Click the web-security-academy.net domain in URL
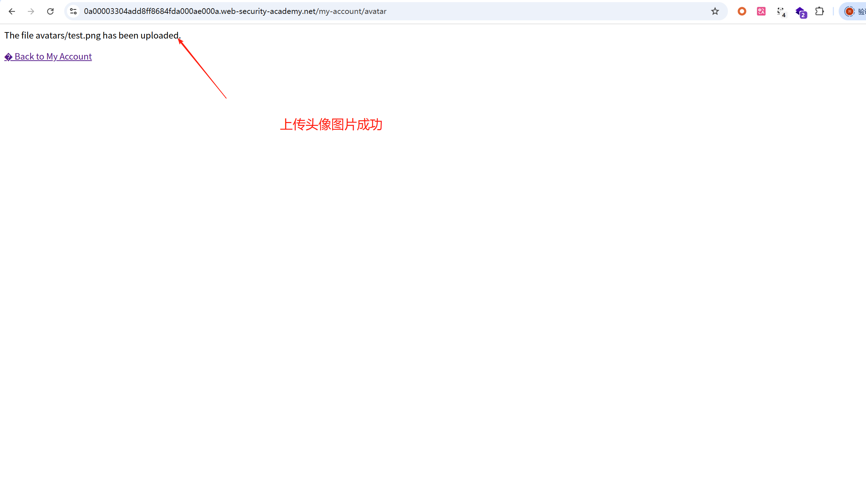The width and height of the screenshot is (866, 504). point(268,11)
